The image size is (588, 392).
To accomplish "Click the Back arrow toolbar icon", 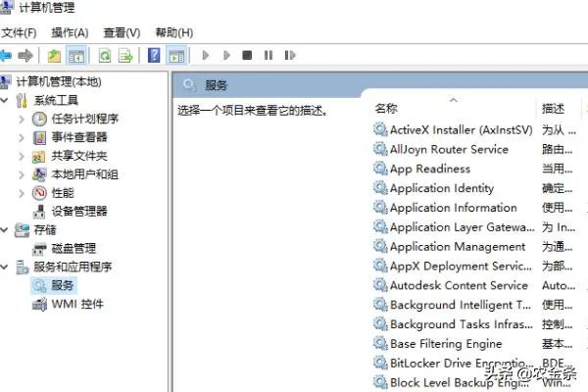I will click(7, 56).
